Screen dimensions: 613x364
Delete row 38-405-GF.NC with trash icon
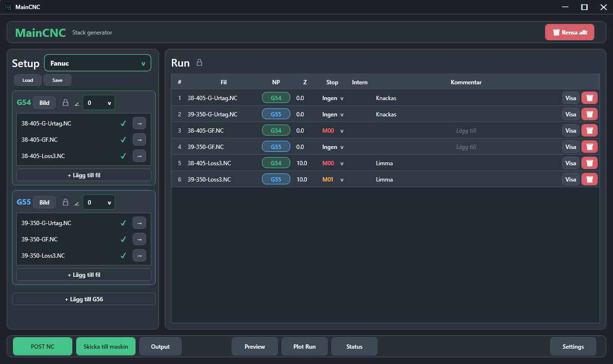(590, 131)
